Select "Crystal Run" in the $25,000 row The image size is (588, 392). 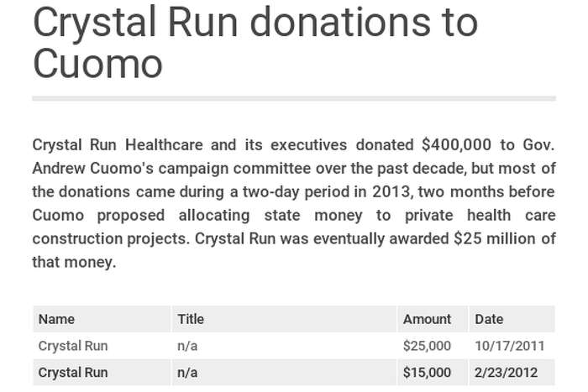coord(73,346)
